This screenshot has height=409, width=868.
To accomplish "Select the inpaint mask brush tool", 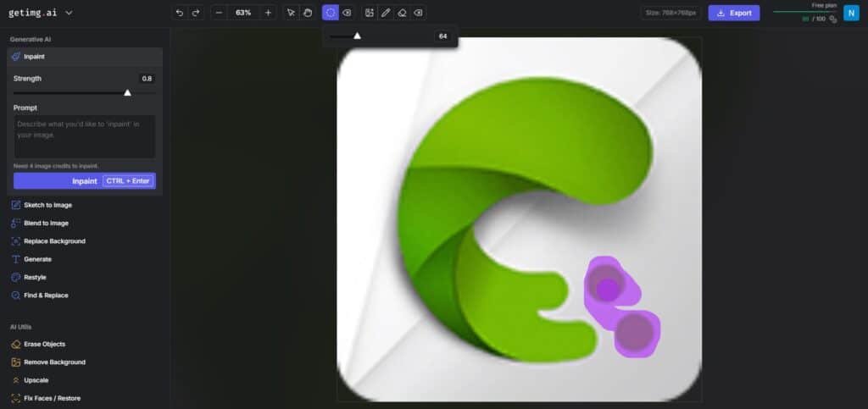I will (331, 13).
